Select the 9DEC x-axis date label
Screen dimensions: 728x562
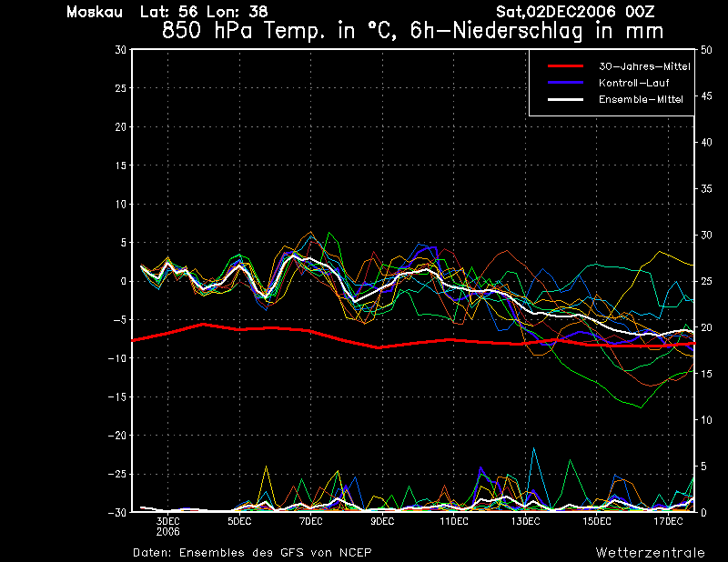[x=382, y=521]
